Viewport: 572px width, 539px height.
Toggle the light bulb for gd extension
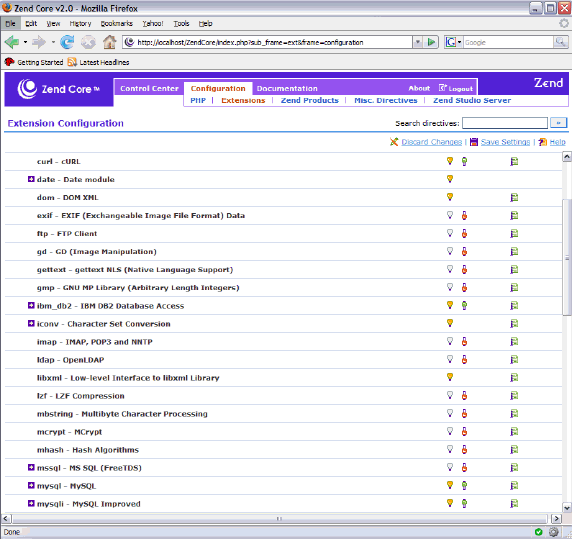pos(450,251)
